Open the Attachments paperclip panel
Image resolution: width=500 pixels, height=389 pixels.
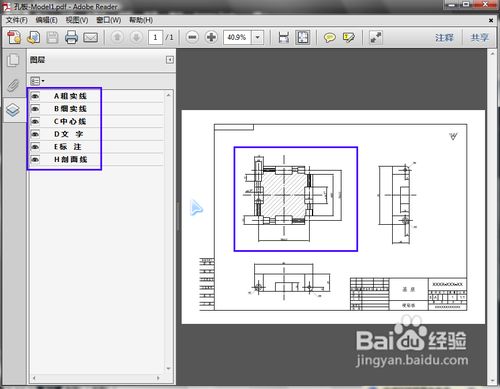(13, 85)
